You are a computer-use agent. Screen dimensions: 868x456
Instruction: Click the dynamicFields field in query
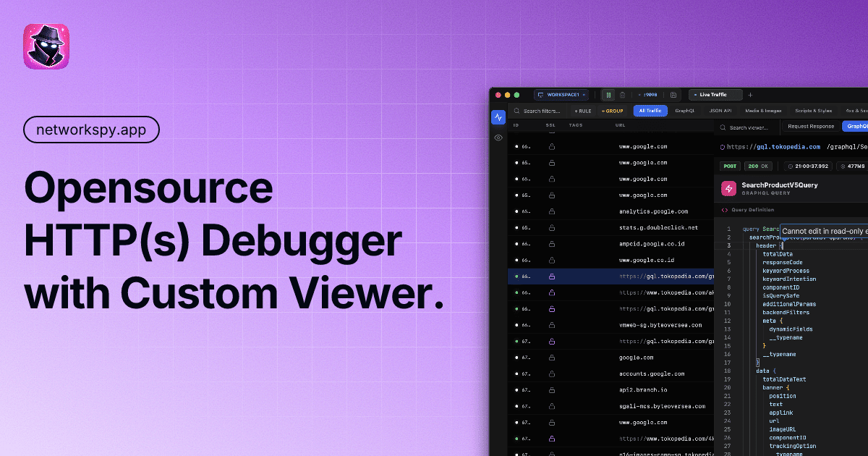coord(791,329)
